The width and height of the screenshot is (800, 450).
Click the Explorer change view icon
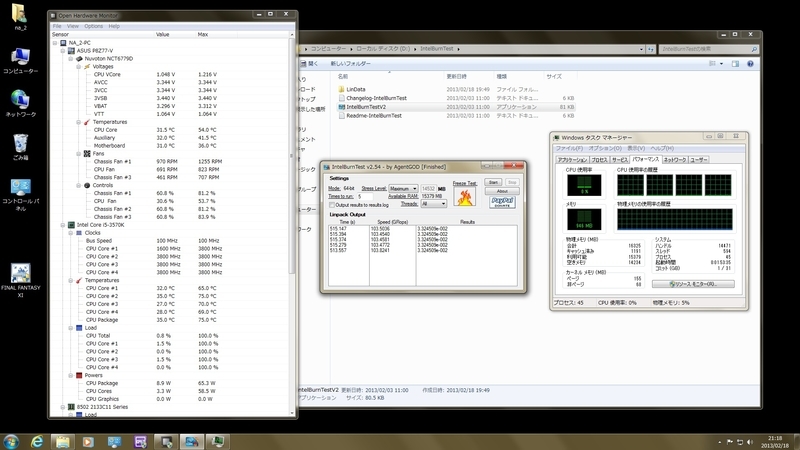point(712,64)
